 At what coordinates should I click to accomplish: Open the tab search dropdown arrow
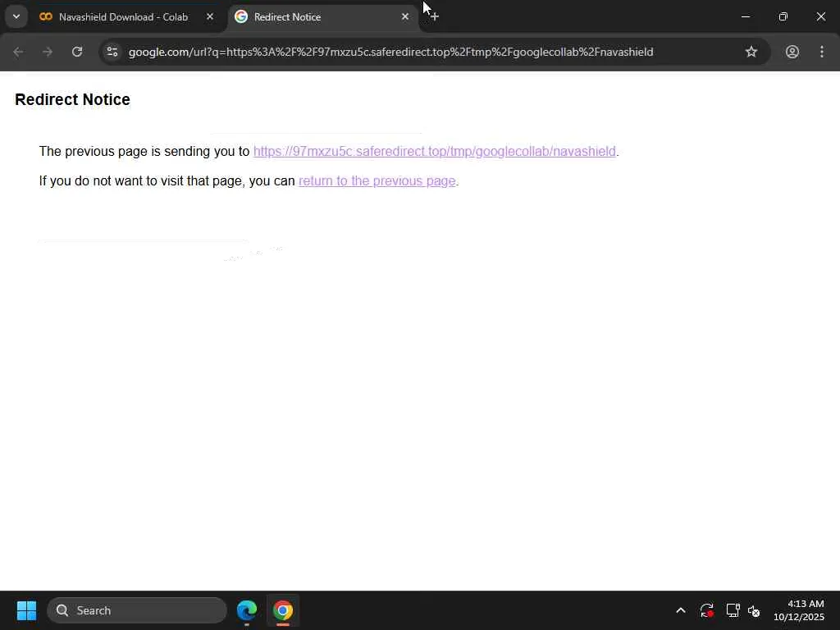(x=16, y=16)
